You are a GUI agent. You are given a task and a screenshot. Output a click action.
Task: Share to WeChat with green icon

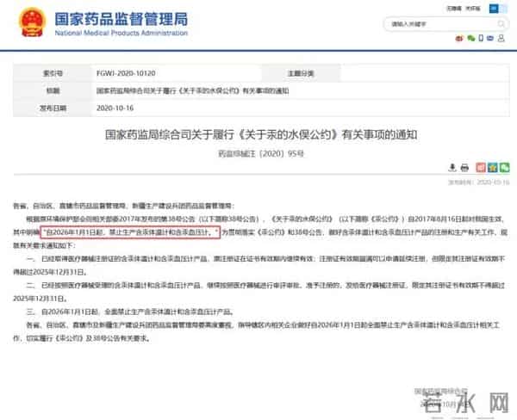(x=504, y=167)
